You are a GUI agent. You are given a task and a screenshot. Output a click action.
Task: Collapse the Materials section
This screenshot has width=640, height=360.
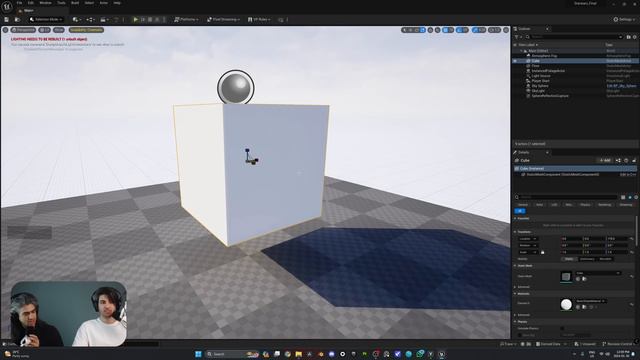pos(516,293)
